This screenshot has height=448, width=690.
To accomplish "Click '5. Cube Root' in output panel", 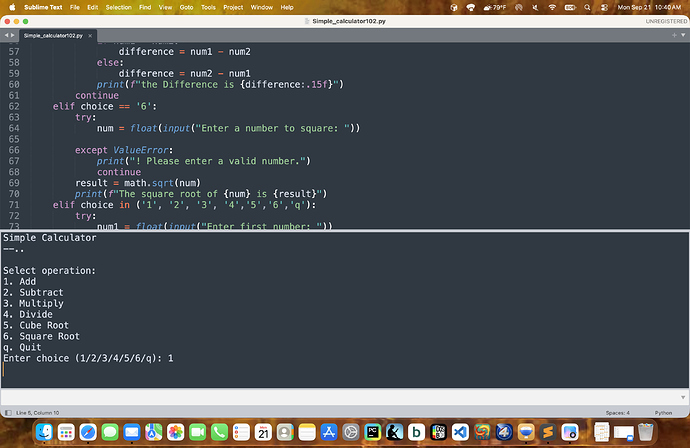I will 36,325.
